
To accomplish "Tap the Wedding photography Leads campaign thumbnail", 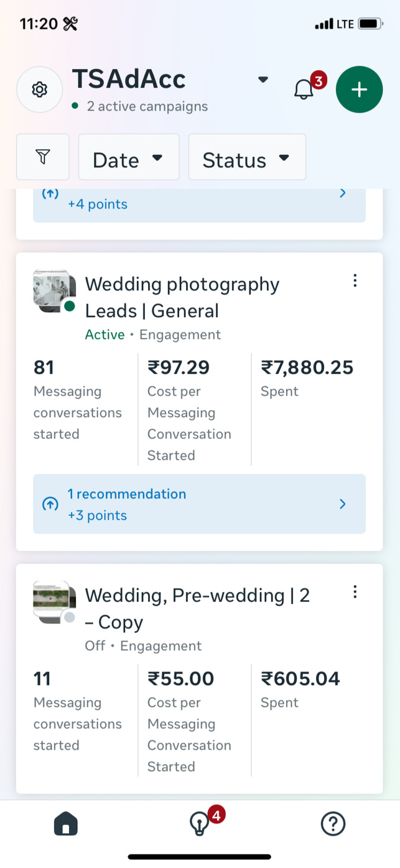I will coord(53,291).
